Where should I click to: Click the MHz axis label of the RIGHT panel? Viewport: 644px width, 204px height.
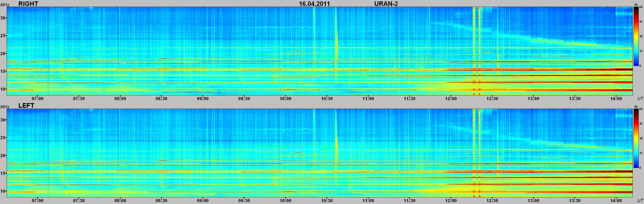(x=5, y=5)
